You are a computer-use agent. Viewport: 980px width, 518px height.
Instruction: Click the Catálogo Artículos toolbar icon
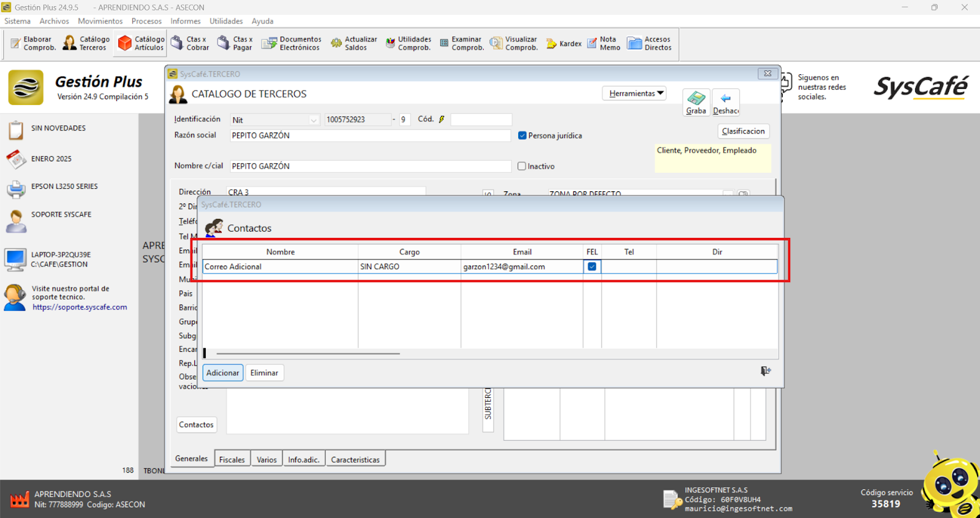tap(141, 44)
